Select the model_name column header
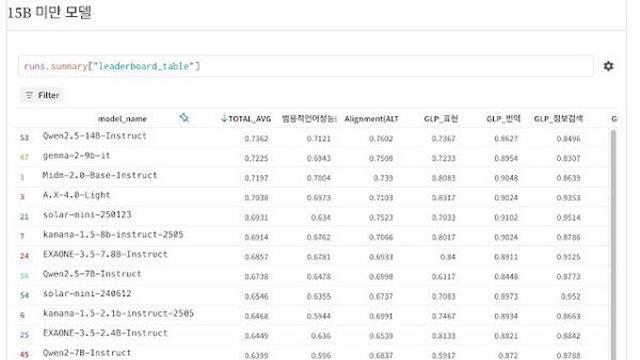This screenshot has width=640, height=360. tap(122, 119)
